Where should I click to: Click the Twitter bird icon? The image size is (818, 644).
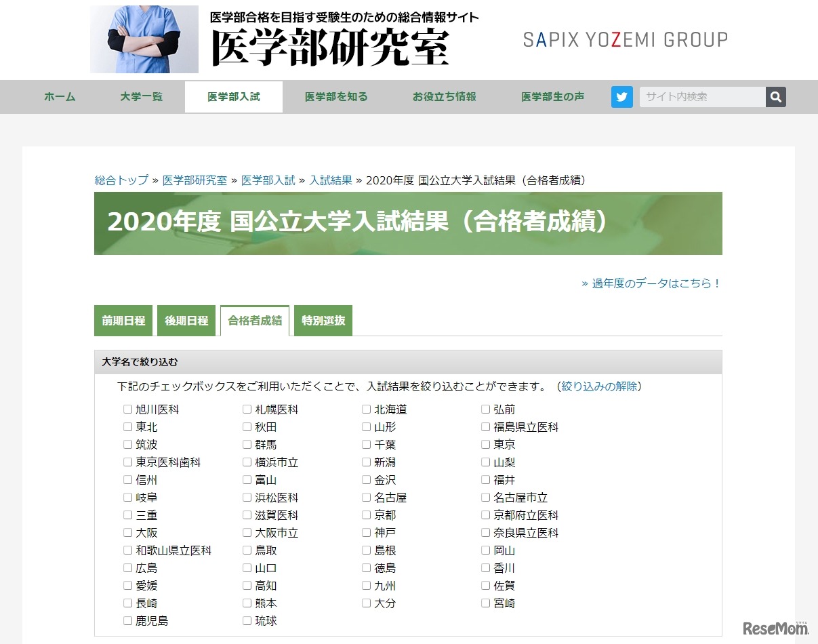click(621, 96)
